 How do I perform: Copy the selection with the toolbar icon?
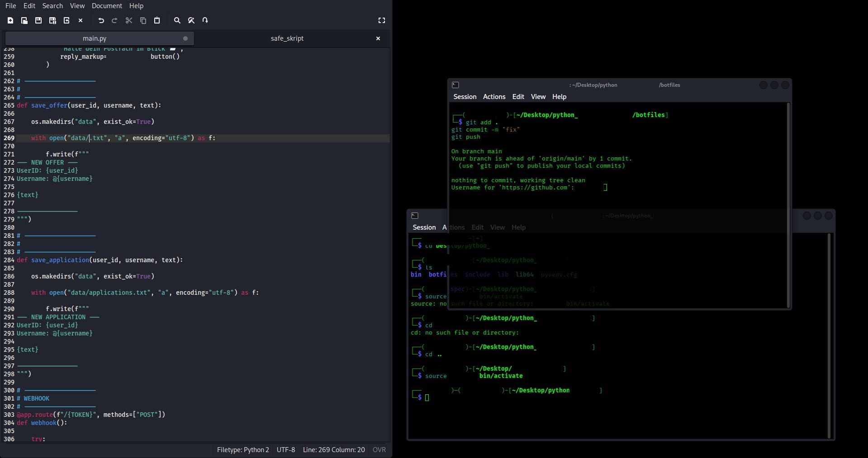(x=143, y=20)
